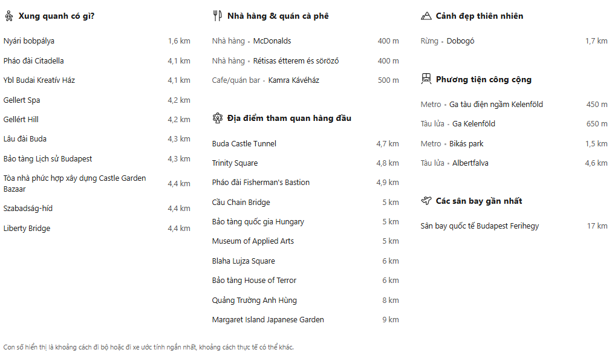The width and height of the screenshot is (615, 364).
Task: Select Ga tàu điện ngầm Kelenföld metro
Action: click(496, 105)
